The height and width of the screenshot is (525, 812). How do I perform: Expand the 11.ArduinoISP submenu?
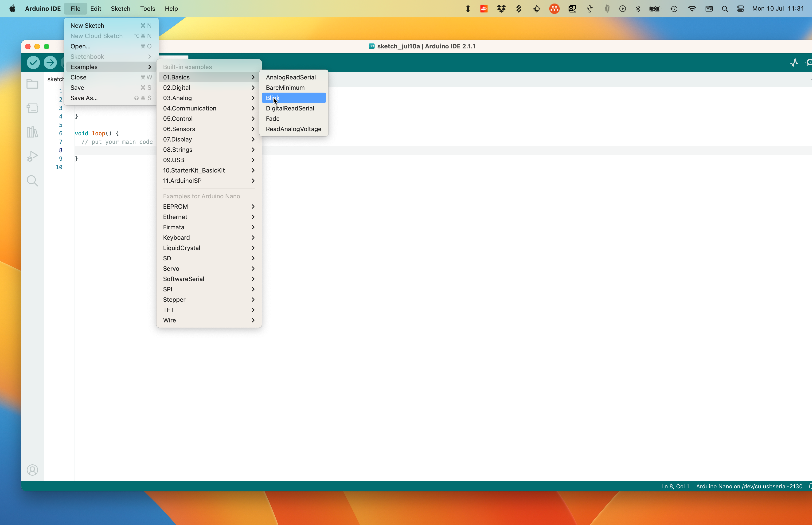click(x=209, y=181)
